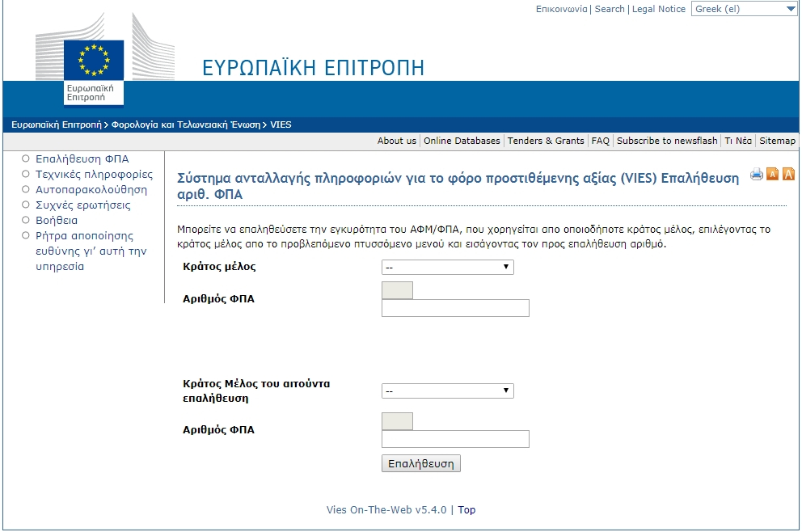Screen dimensions: 802x532
Task: Click 'Ευρωπαϊκή Επιτροπή' breadcrumb link
Action: [57, 125]
